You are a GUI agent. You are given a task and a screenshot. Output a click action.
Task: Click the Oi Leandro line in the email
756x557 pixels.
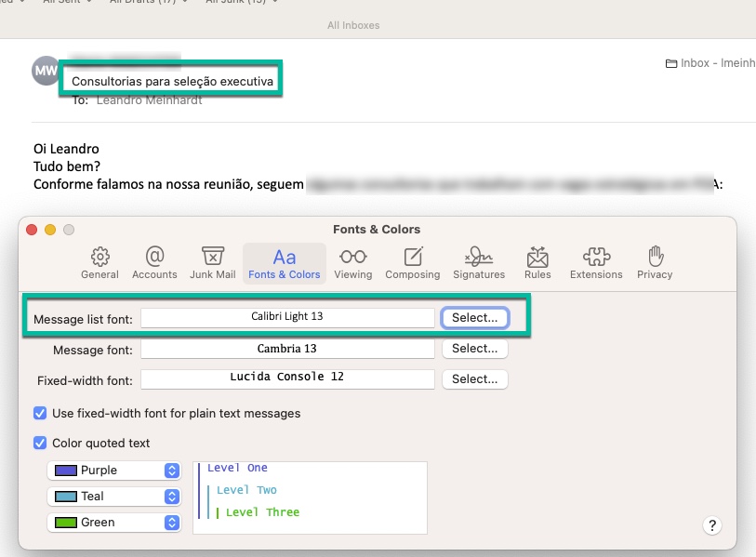pyautogui.click(x=66, y=149)
